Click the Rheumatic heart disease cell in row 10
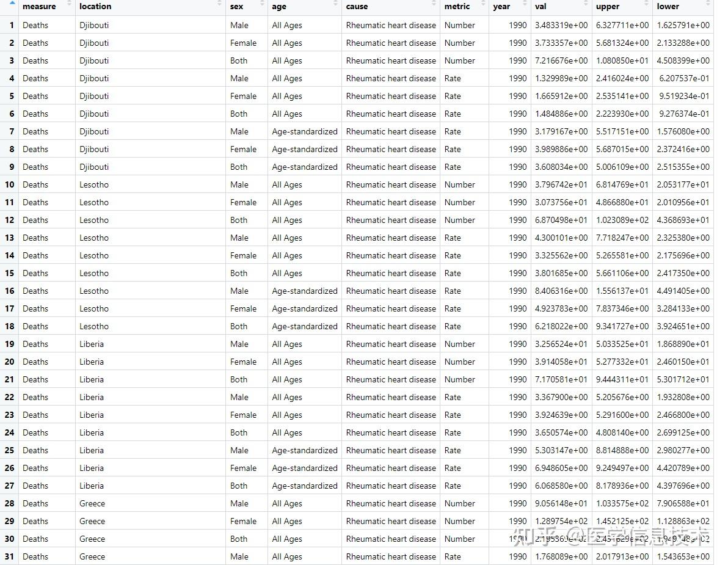The image size is (728, 565). pyautogui.click(x=391, y=184)
